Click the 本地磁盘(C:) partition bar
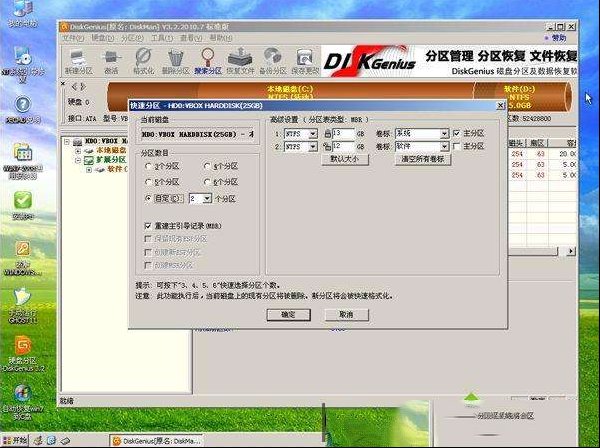Image resolution: width=600 pixels, height=448 pixels. 290,93
